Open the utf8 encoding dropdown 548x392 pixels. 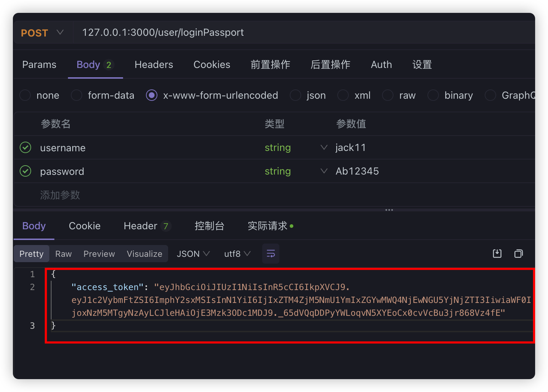237,254
